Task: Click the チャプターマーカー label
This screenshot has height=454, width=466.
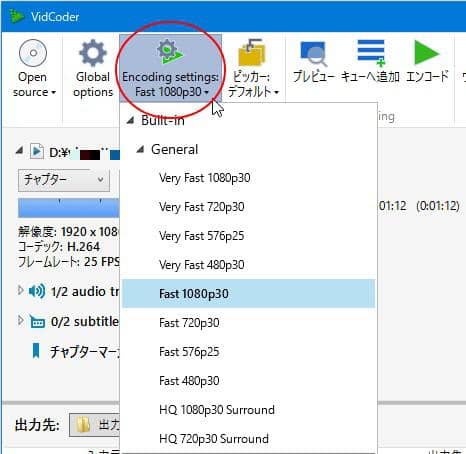Action: click(x=85, y=352)
